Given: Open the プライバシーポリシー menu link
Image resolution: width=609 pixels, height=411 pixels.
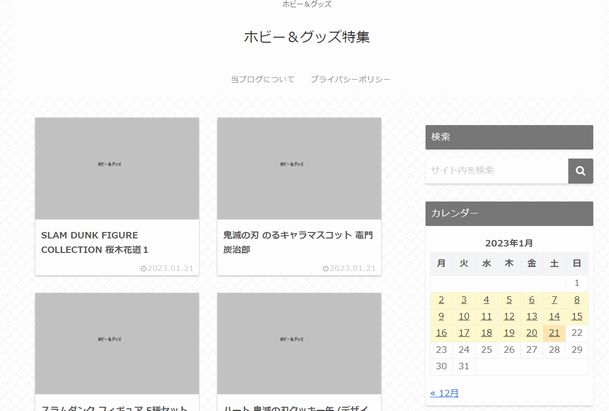Looking at the screenshot, I should (350, 79).
